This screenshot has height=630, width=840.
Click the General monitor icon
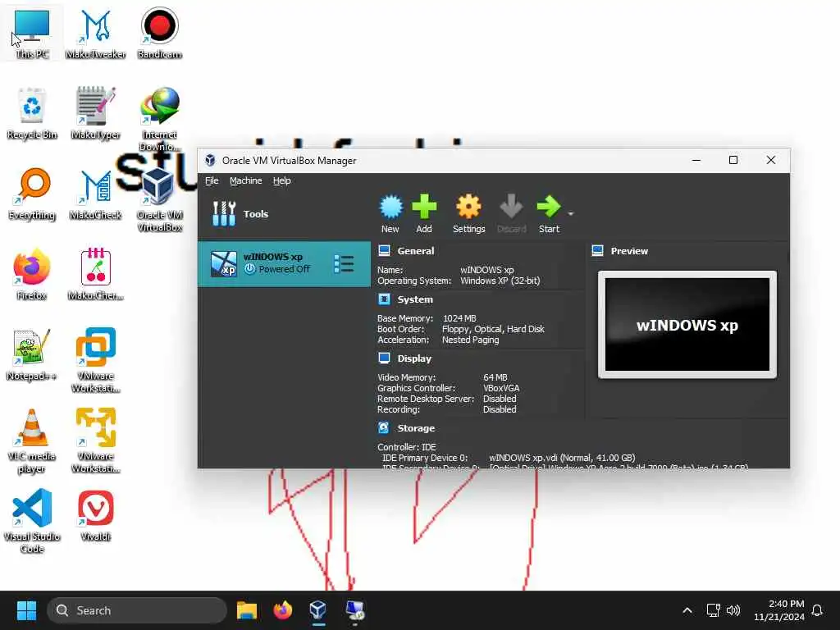[384, 250]
